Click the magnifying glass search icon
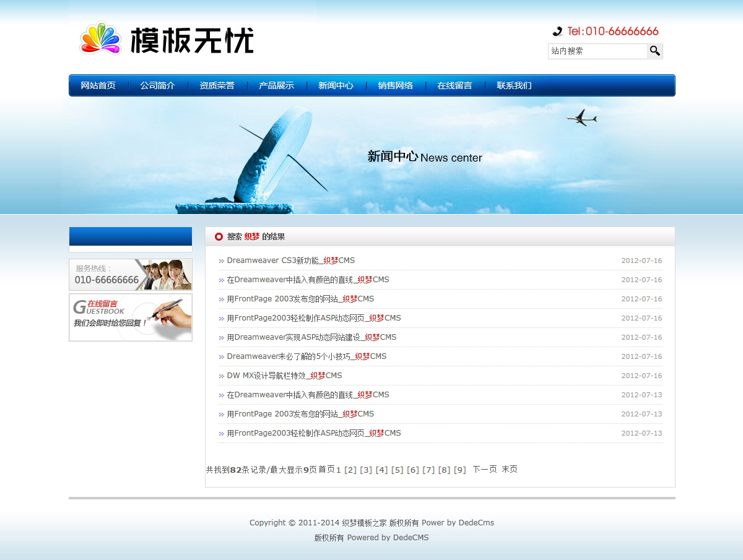743x560 pixels. 654,51
